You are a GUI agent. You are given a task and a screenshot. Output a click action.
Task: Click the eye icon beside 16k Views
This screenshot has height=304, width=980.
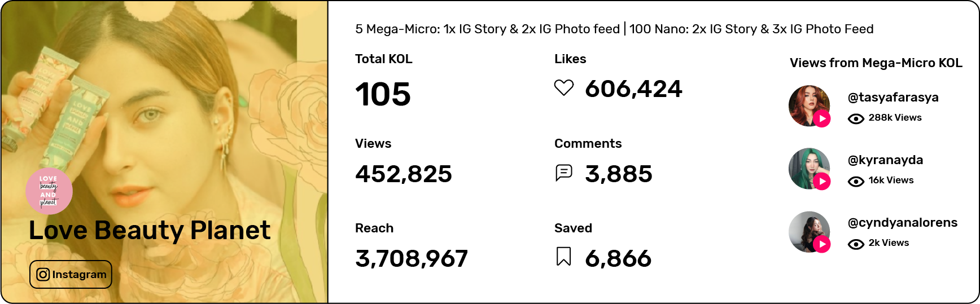point(856,181)
